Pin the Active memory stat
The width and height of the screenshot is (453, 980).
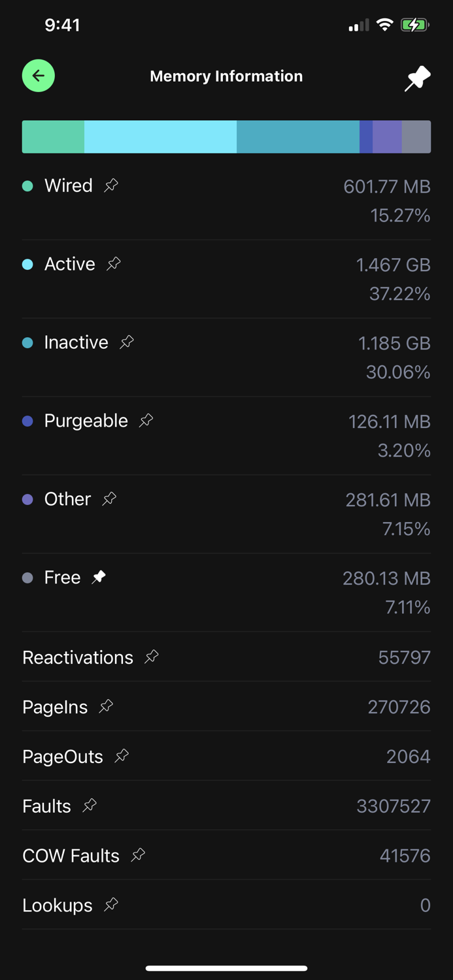114,264
